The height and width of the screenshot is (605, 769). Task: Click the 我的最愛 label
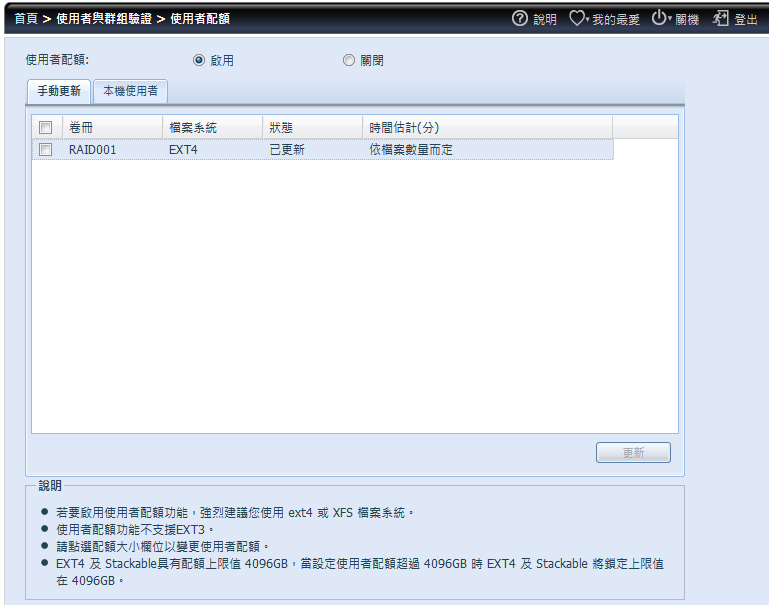tap(616, 20)
